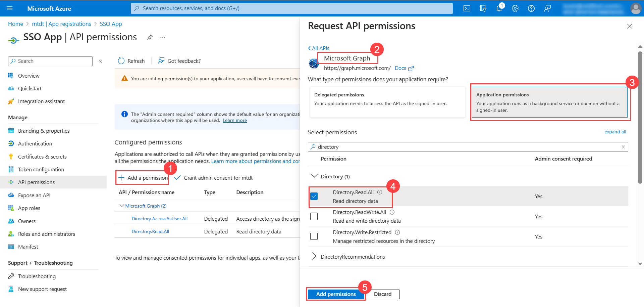Pin the API permissions page

click(150, 37)
